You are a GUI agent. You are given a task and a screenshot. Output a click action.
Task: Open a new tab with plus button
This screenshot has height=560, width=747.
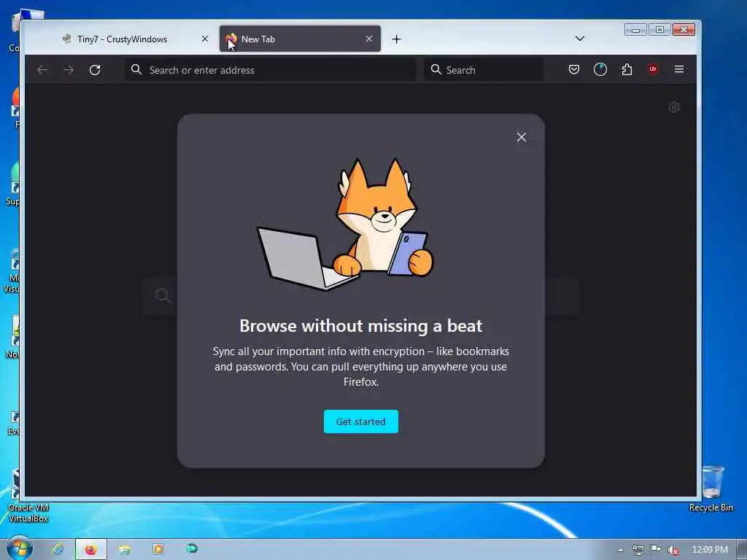(396, 39)
